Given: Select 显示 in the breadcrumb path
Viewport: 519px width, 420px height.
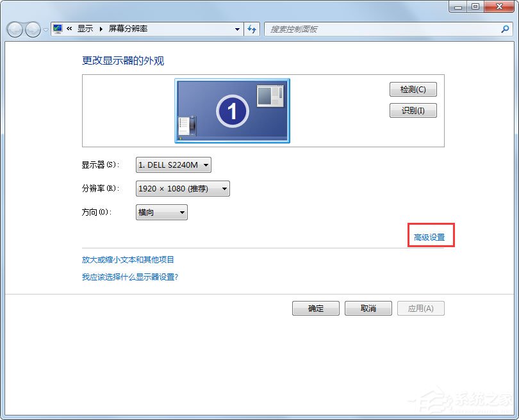Looking at the screenshot, I should coord(85,29).
